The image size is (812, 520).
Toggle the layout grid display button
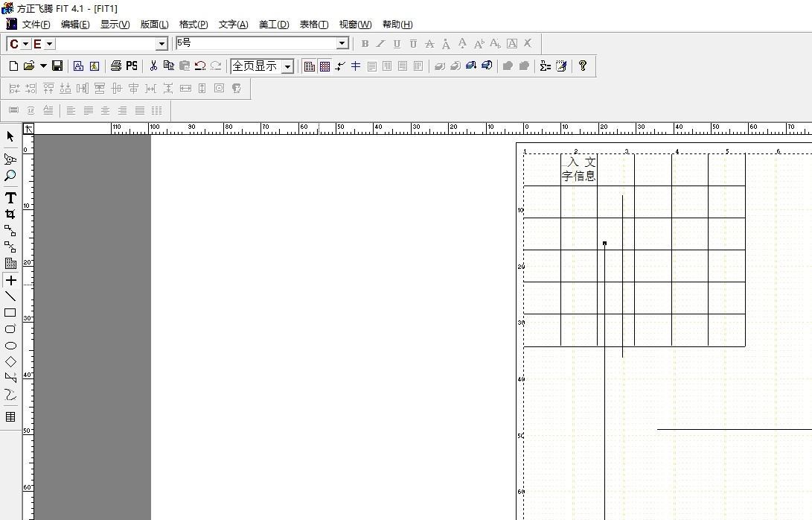(x=309, y=66)
